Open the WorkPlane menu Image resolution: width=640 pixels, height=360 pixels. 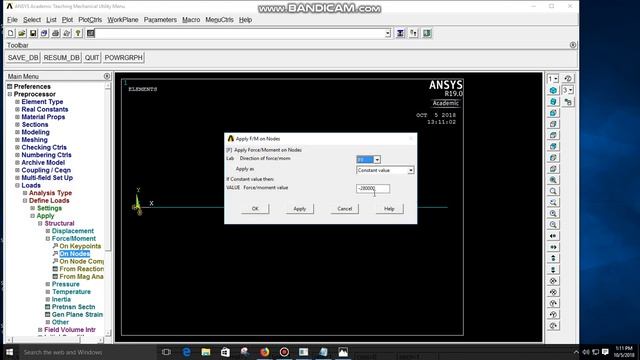coord(123,20)
